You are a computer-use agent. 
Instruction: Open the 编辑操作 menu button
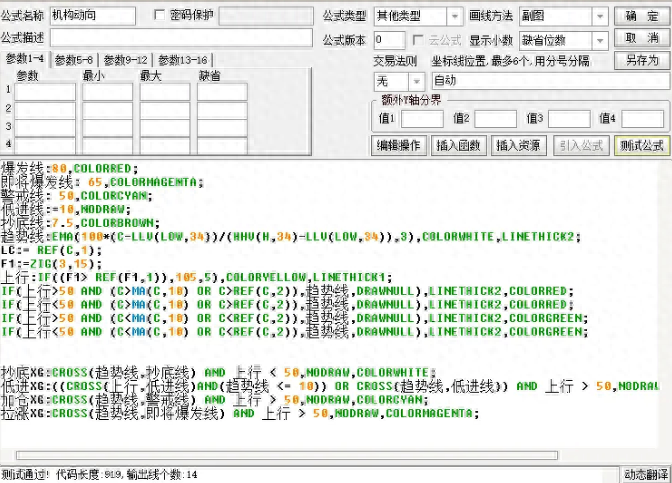point(398,146)
